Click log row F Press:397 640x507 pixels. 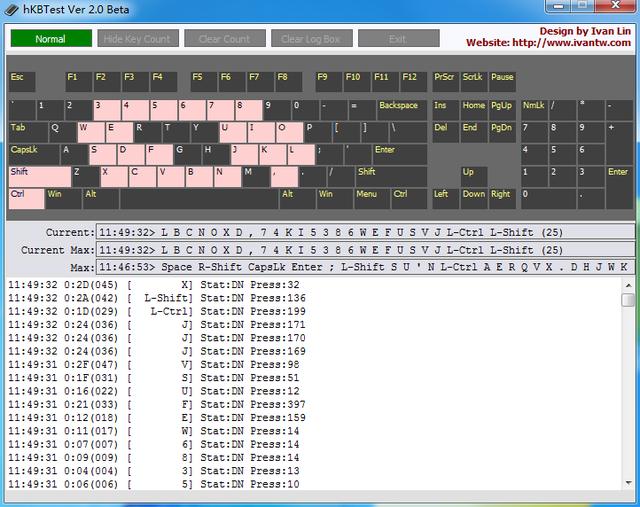(x=157, y=405)
